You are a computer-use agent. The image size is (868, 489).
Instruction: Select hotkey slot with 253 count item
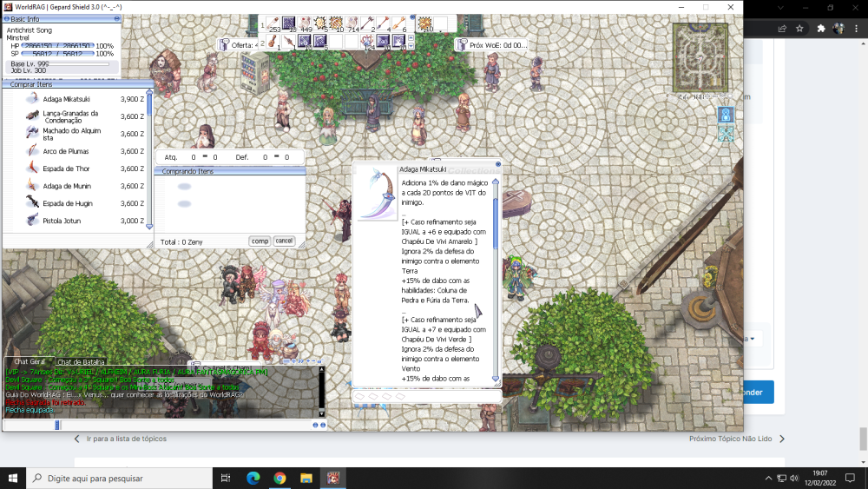pos(273,23)
